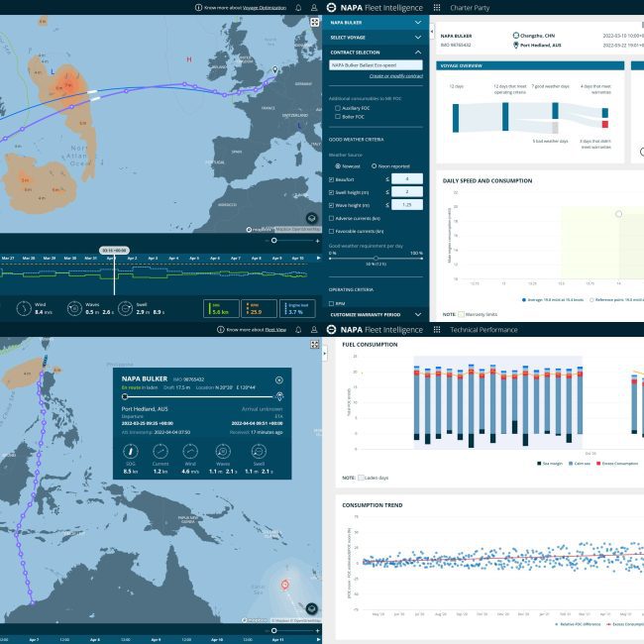Viewport: 644px width, 644px height.
Task: Click the Waves dial icon in weather bar
Action: (x=74, y=308)
